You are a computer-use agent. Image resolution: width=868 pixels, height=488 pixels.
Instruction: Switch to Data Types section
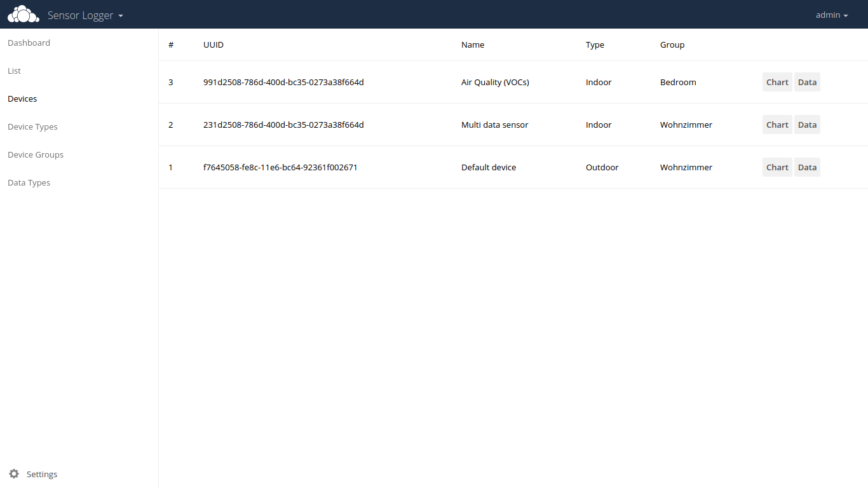[x=29, y=183]
